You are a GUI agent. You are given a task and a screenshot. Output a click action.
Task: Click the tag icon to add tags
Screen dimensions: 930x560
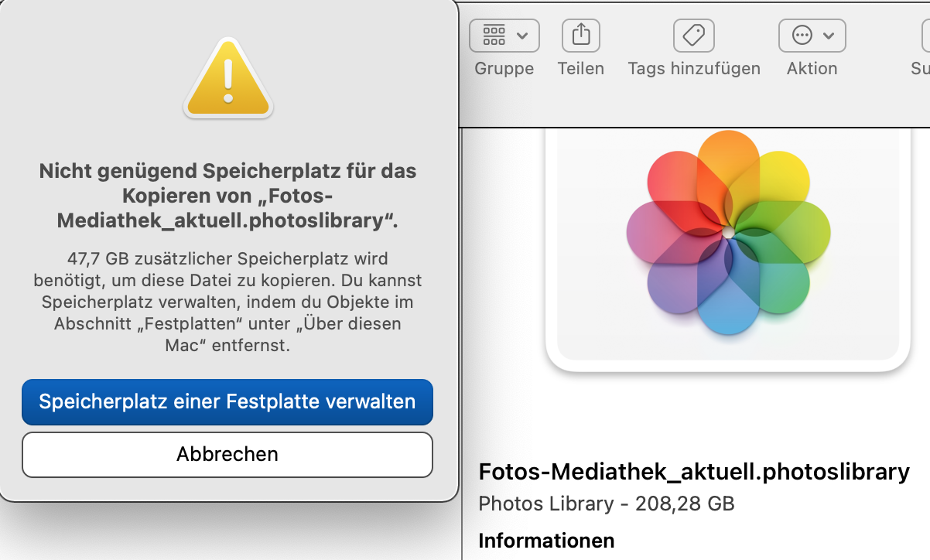[694, 36]
